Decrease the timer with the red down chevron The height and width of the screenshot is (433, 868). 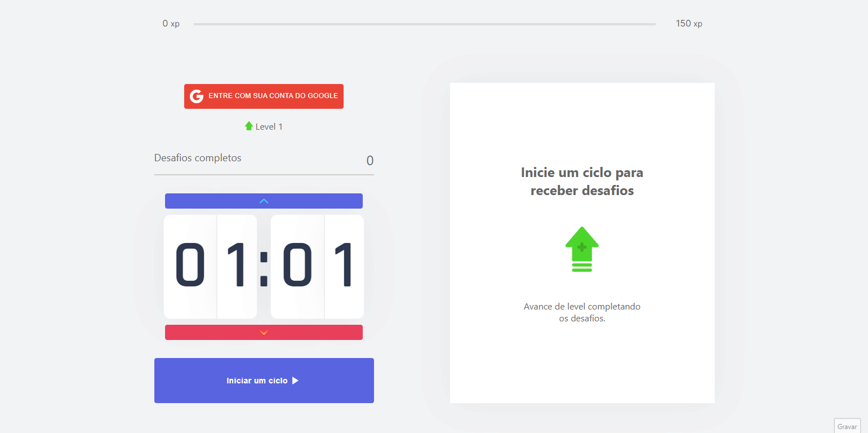pyautogui.click(x=264, y=333)
